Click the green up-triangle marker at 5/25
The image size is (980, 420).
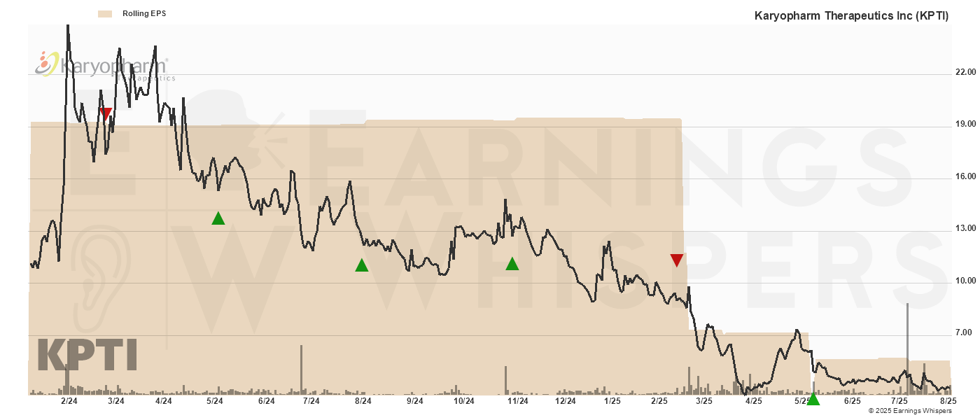point(813,399)
